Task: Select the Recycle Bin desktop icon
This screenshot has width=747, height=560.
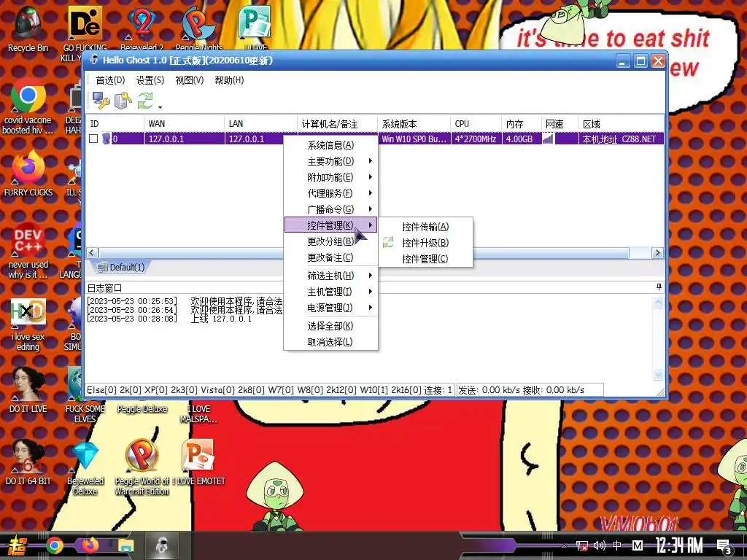Action: coord(28,29)
